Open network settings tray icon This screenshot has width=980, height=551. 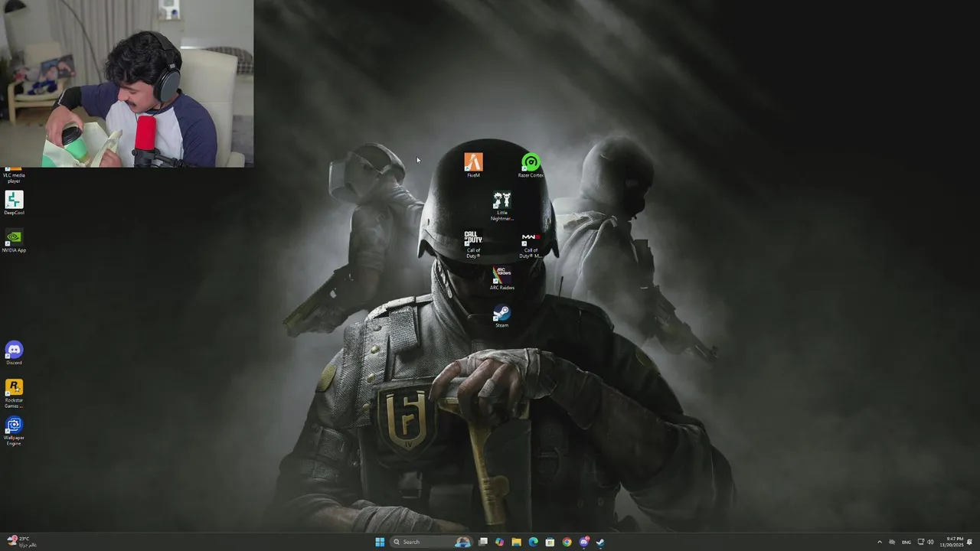[x=920, y=542]
